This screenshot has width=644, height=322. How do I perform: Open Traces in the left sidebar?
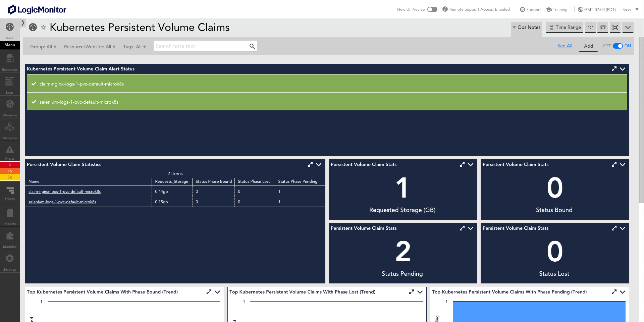point(10,193)
